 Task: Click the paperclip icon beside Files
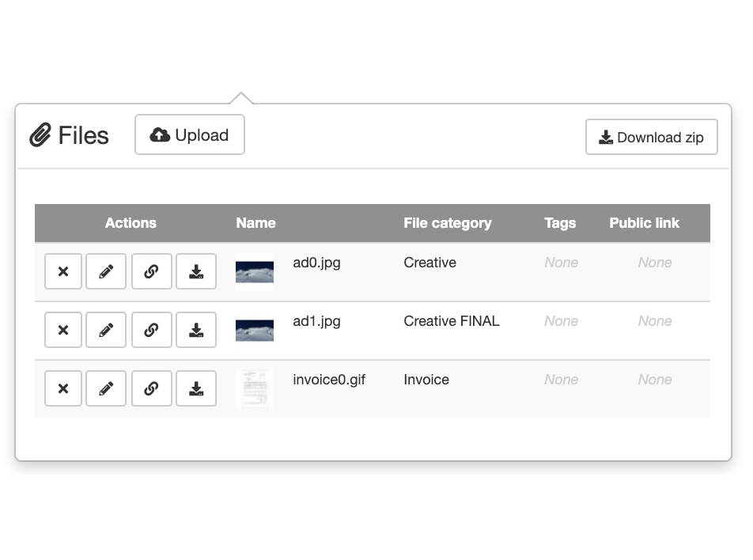[x=38, y=134]
